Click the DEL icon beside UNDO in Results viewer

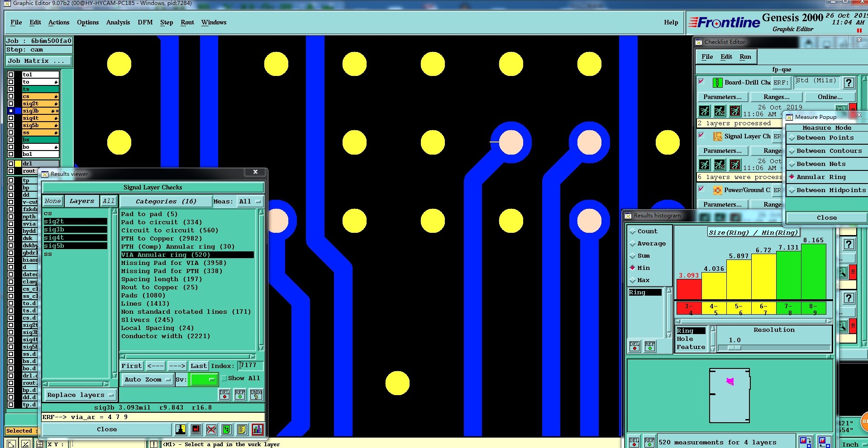pyautogui.click(x=224, y=395)
